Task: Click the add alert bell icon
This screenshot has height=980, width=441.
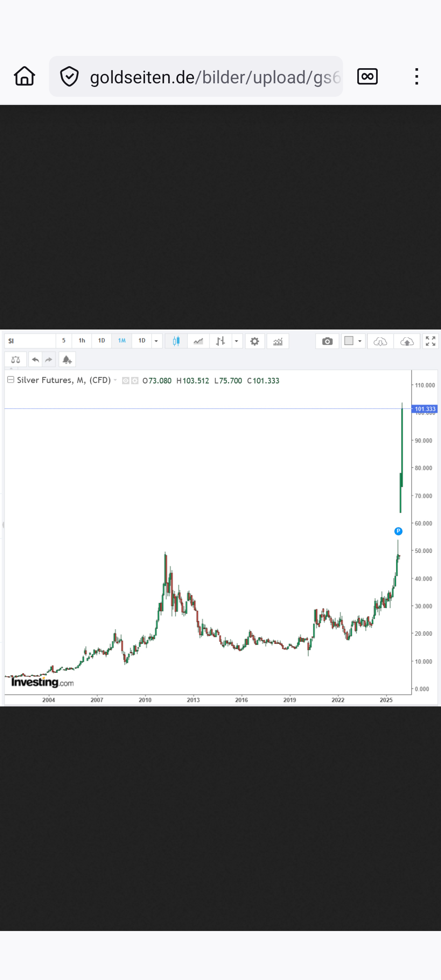Action: pos(67,360)
